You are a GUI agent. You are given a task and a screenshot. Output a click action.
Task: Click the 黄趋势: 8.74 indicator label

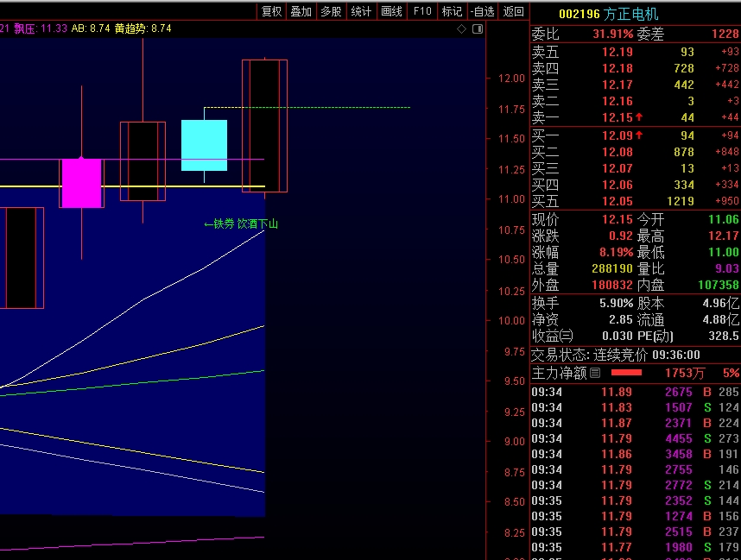coord(143,28)
